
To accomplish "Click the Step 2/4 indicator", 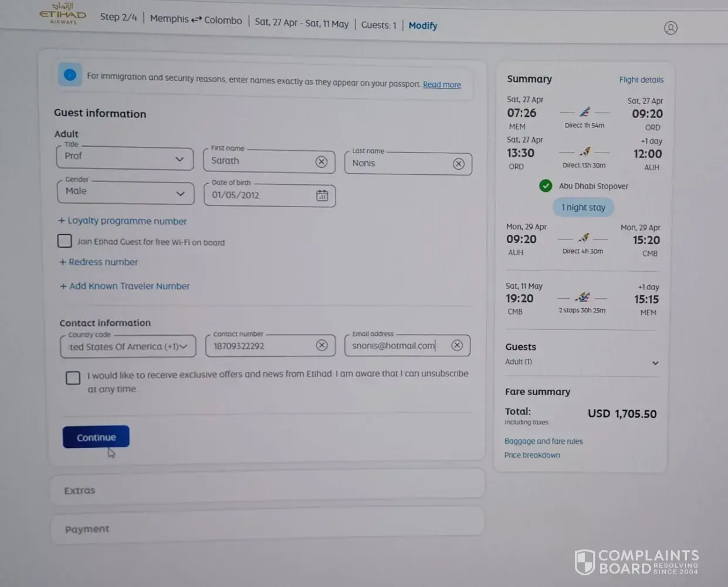I will coord(118,17).
